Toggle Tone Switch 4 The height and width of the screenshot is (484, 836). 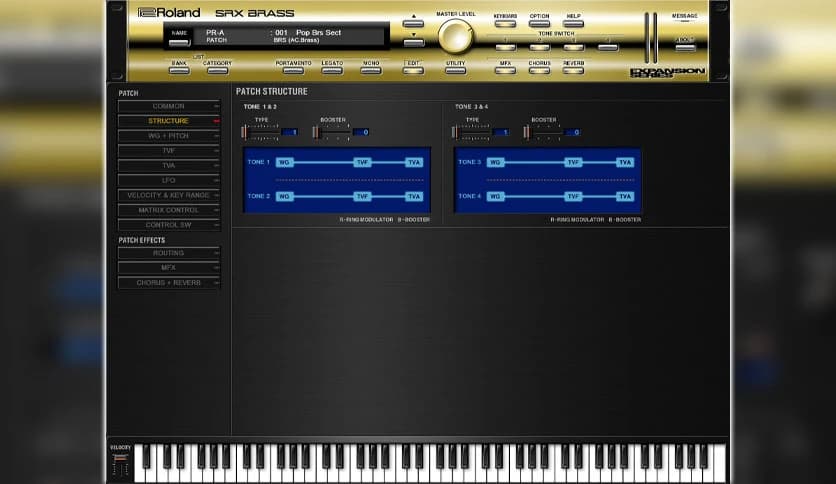(608, 47)
